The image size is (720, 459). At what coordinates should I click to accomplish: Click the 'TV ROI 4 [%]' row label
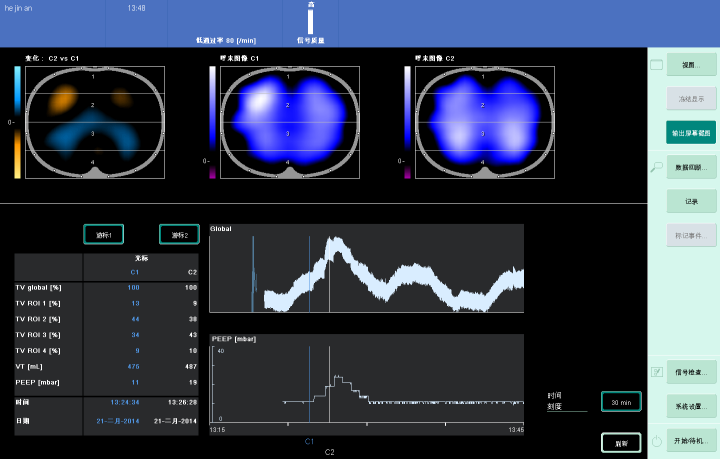click(x=38, y=351)
